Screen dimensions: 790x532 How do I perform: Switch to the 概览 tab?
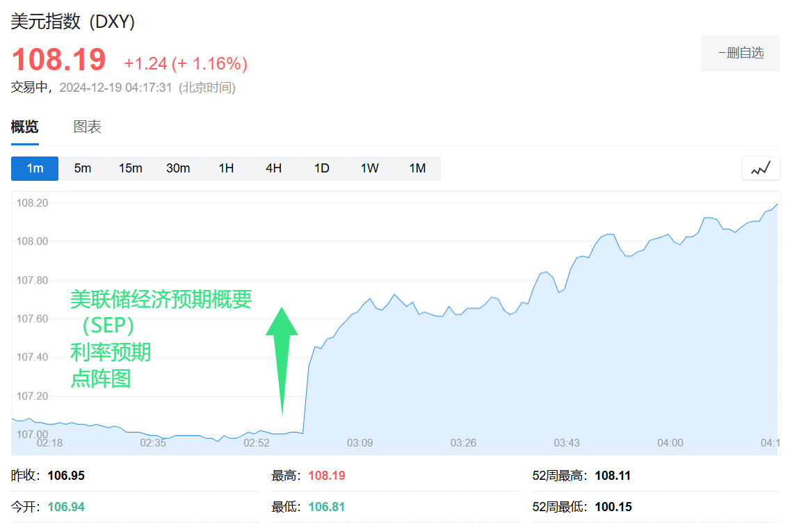[x=25, y=127]
